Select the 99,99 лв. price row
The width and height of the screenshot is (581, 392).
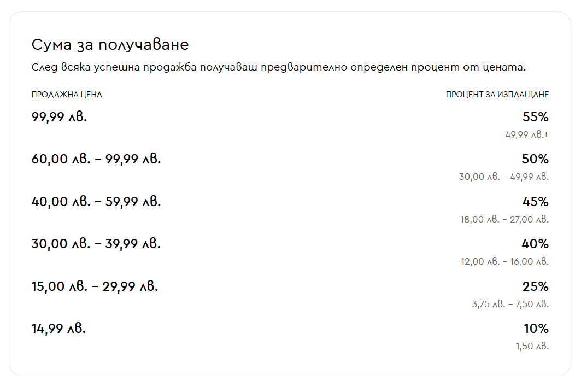(x=60, y=117)
